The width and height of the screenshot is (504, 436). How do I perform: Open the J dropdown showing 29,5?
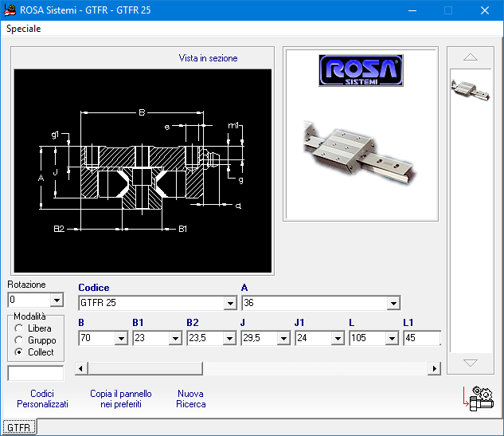pyautogui.click(x=283, y=338)
